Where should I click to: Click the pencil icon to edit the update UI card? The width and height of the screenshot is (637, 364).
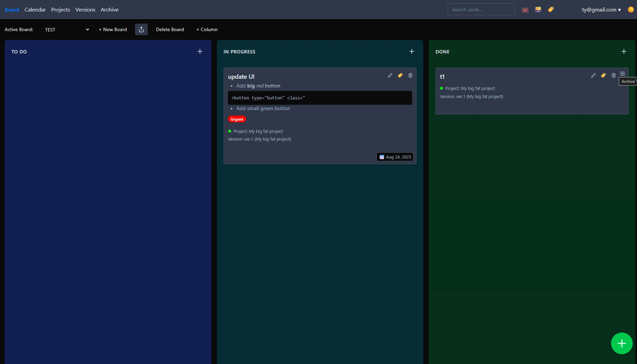click(x=390, y=75)
